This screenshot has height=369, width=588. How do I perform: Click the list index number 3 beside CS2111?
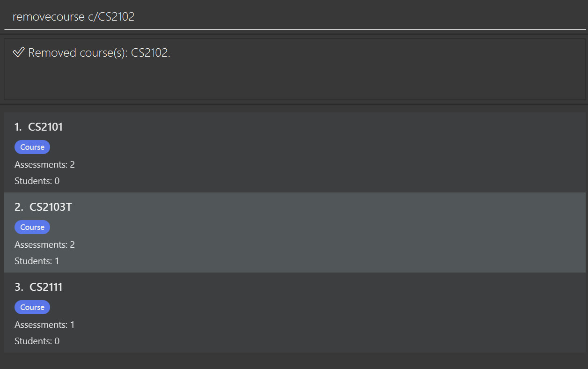click(x=16, y=287)
